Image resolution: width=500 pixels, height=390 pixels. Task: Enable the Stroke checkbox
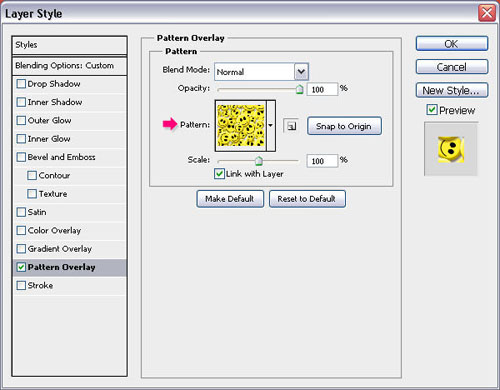point(21,285)
